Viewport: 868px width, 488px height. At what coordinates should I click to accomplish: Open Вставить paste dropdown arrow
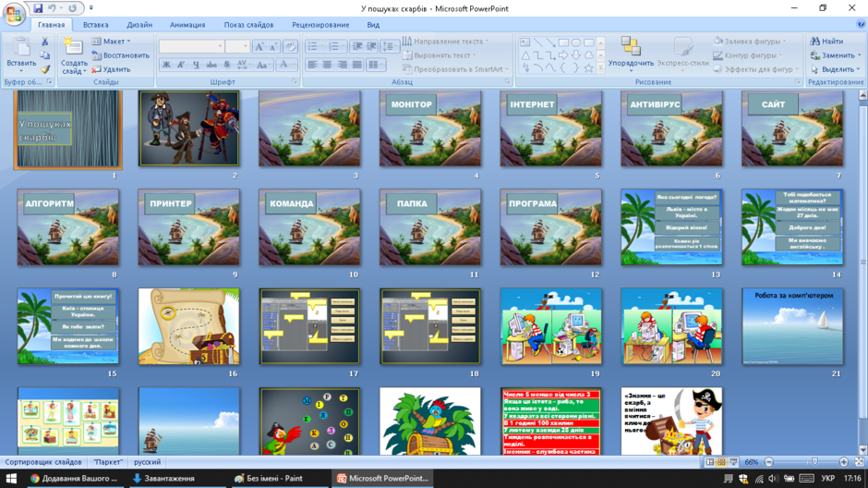(x=21, y=70)
